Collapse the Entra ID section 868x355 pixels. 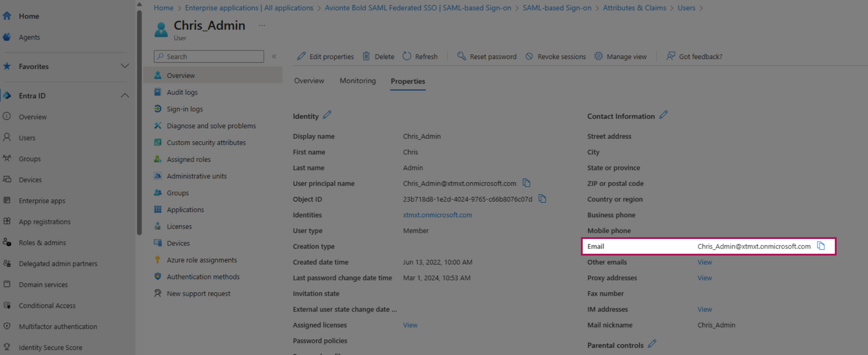pos(125,95)
